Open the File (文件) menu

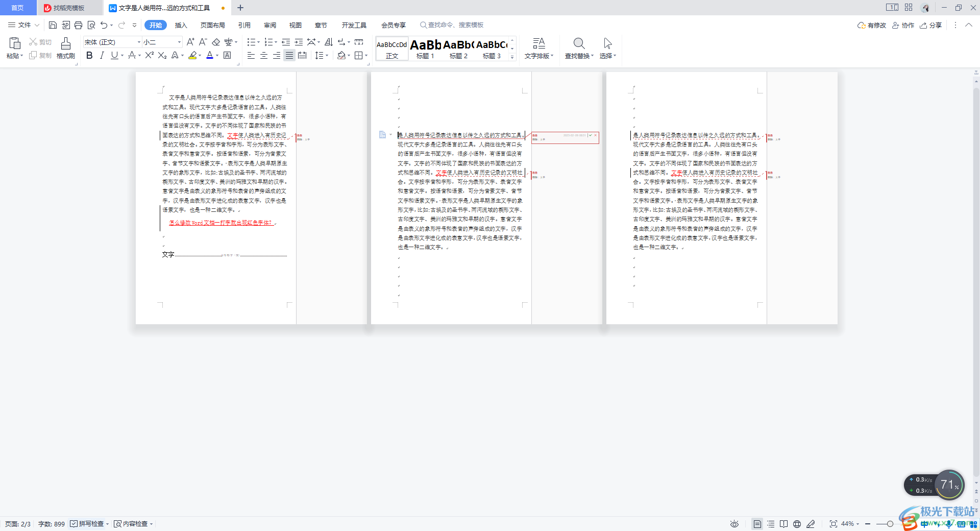coord(23,25)
